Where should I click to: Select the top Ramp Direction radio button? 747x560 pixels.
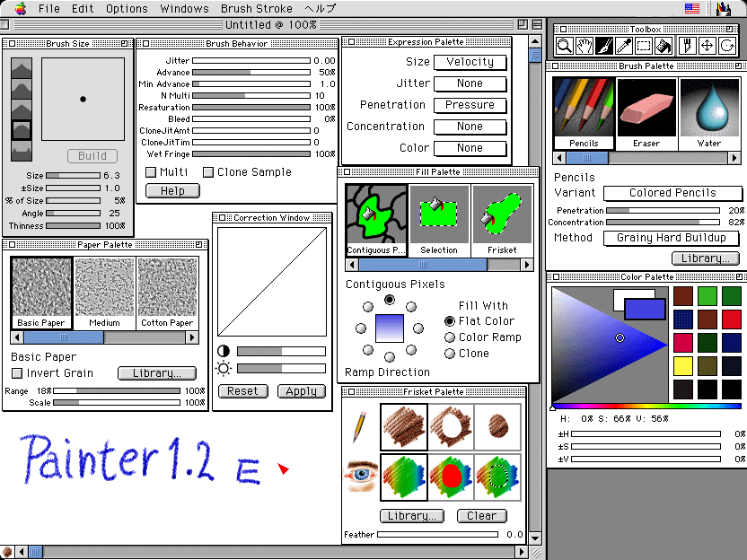(x=390, y=300)
